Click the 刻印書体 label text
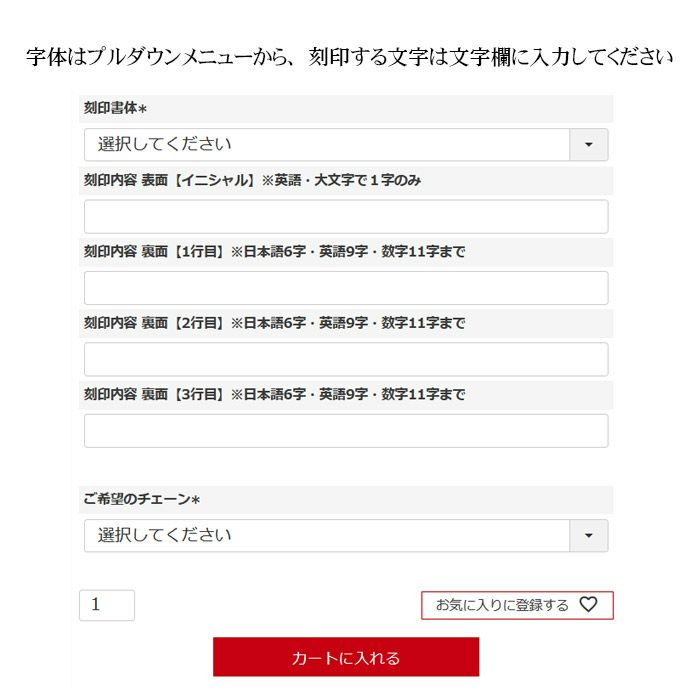 click(110, 108)
